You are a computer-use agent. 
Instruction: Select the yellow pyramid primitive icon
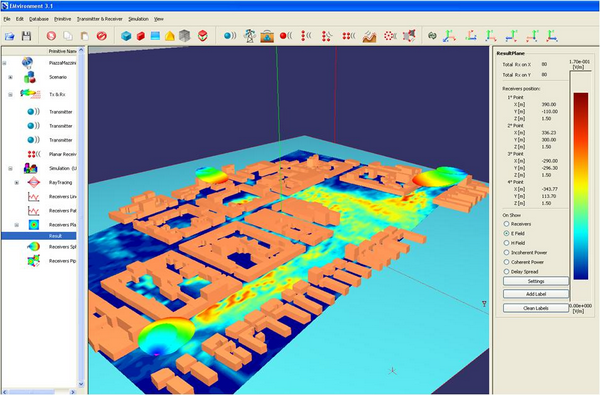pyautogui.click(x=170, y=36)
